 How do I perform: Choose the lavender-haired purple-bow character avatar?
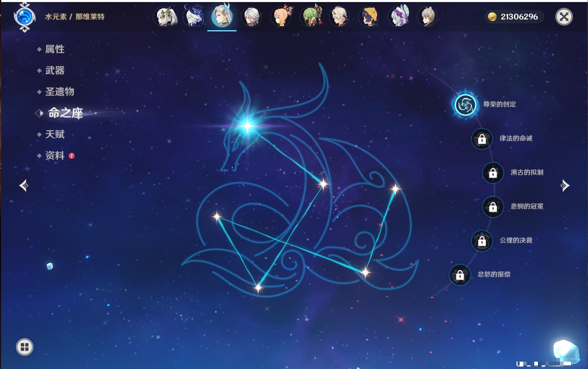[399, 17]
